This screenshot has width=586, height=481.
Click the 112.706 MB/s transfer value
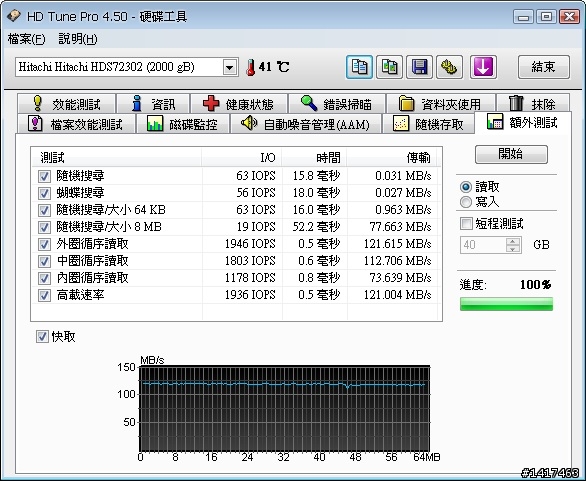(398, 261)
